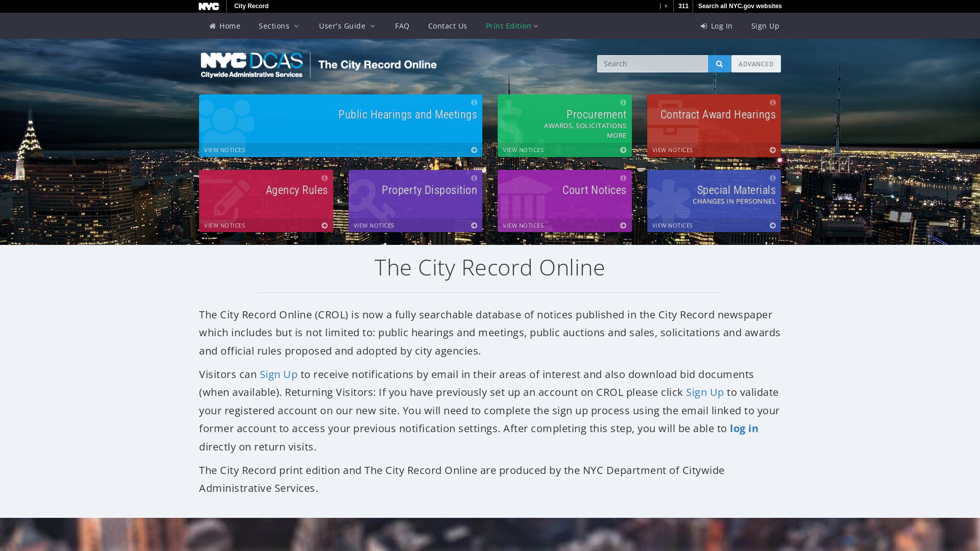
Task: Click the Sign Up button in navbar
Action: click(x=765, y=26)
